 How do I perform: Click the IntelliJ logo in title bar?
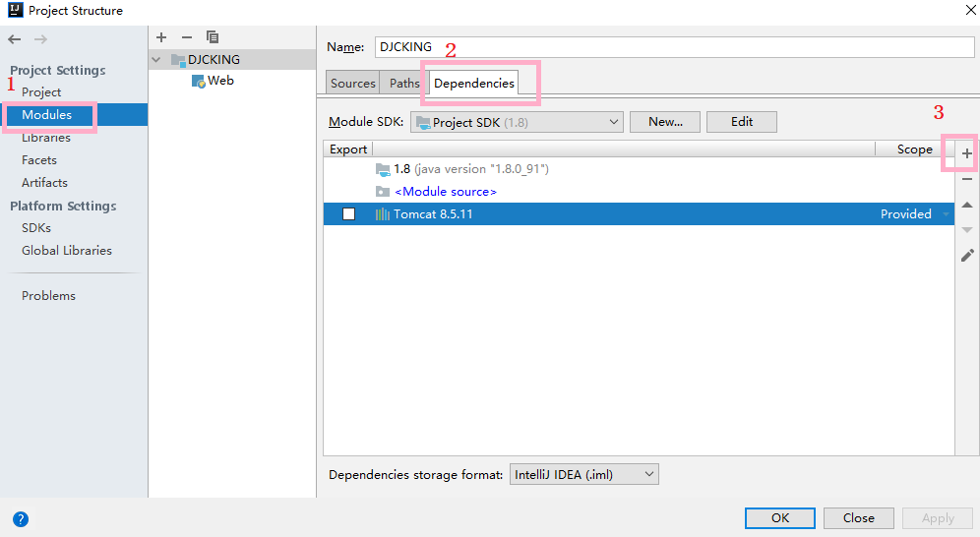15,10
